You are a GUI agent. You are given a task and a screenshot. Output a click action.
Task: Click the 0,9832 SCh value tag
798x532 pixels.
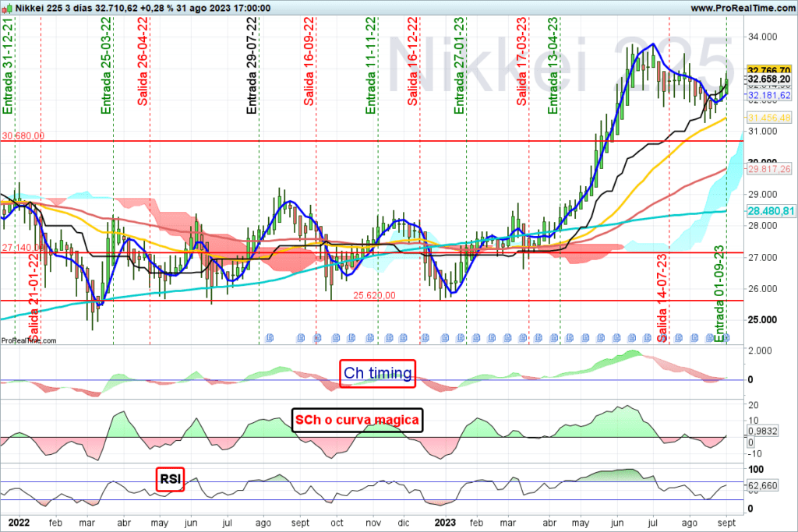(x=762, y=431)
